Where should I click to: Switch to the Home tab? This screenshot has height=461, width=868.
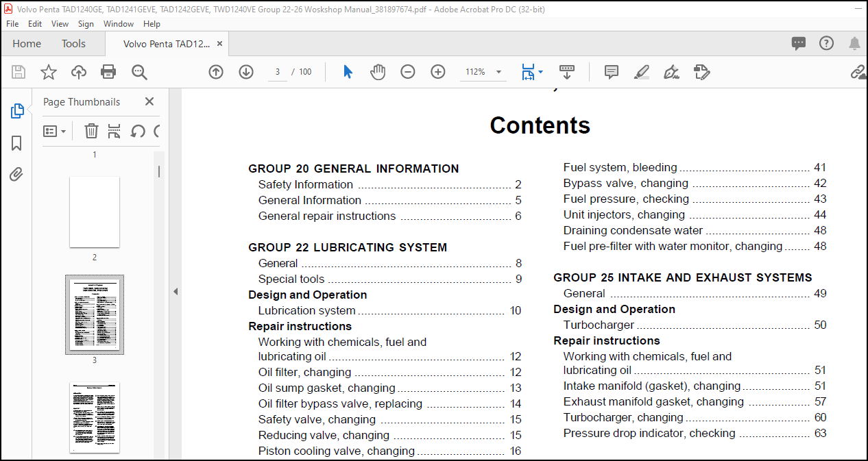pyautogui.click(x=27, y=43)
